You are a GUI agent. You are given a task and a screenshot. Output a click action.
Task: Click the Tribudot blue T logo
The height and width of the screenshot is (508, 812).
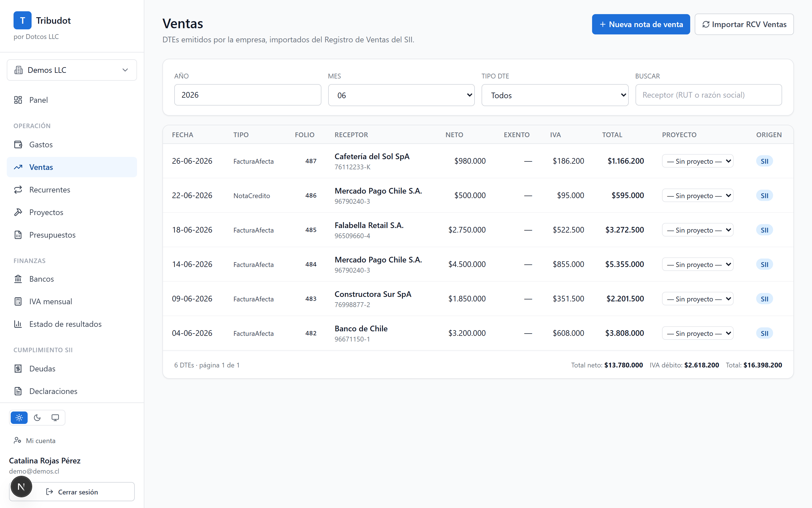[23, 21]
